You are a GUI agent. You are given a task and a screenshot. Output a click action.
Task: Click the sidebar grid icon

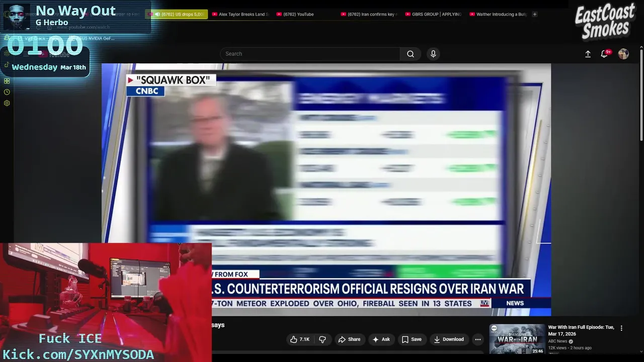(x=7, y=81)
